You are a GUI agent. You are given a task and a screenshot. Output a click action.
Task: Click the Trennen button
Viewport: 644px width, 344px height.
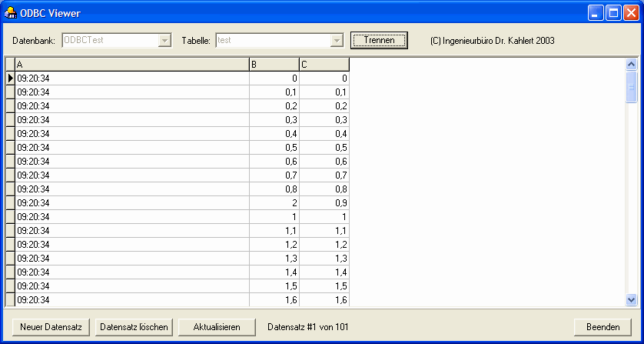[379, 40]
